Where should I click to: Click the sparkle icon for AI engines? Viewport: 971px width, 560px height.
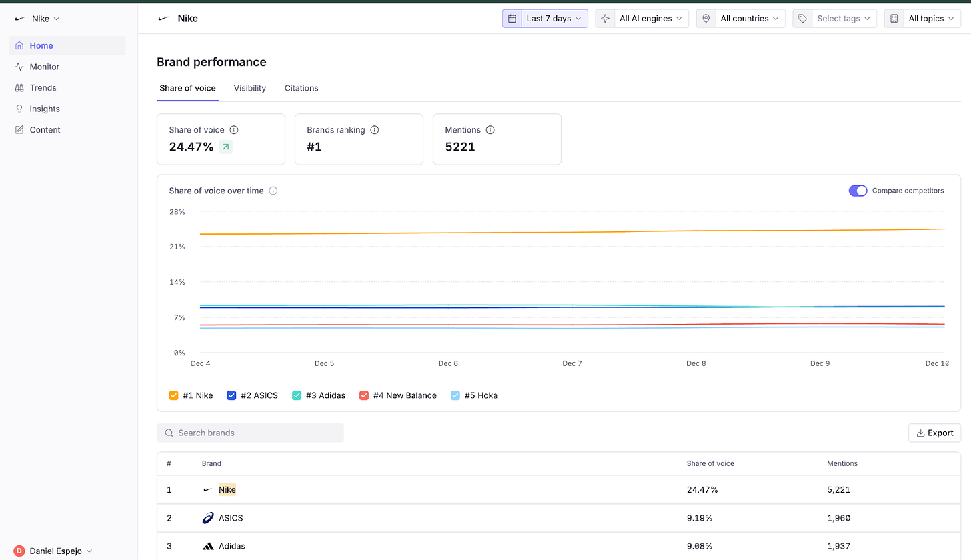[606, 19]
